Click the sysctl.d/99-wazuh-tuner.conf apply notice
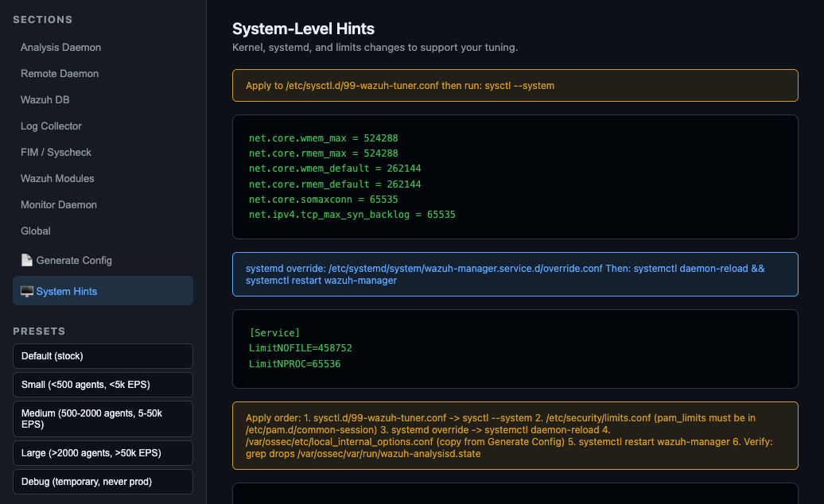 pos(515,86)
